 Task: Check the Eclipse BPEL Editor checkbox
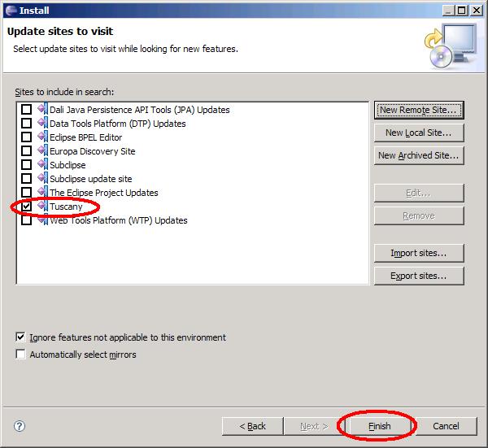click(27, 137)
